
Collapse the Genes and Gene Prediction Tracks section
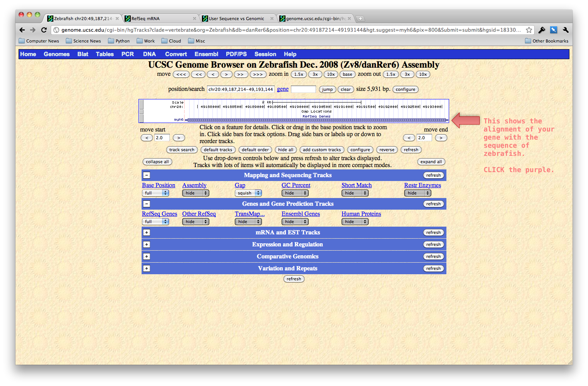click(x=147, y=204)
